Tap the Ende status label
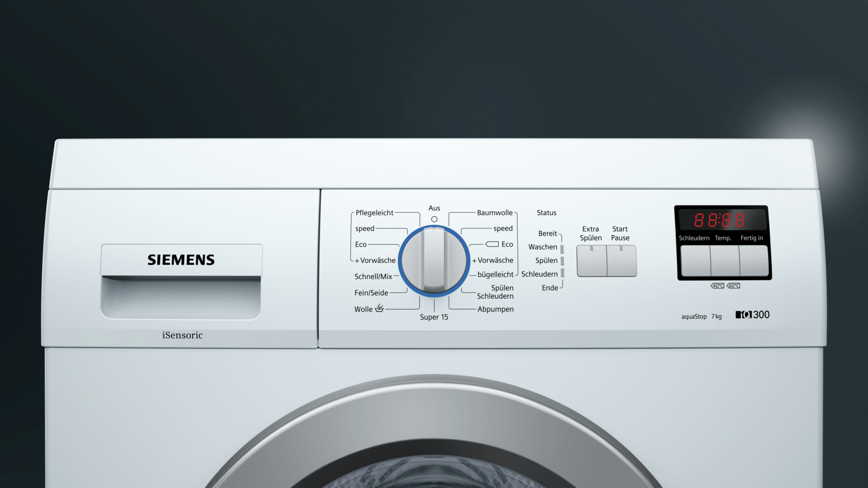The height and width of the screenshot is (488, 868). click(550, 288)
